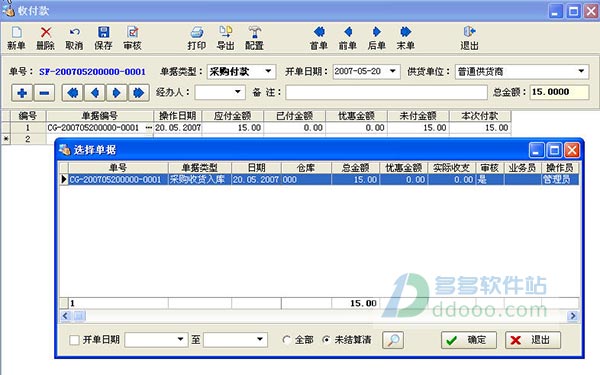Remove a row with the minus button
600x375 pixels.
(x=44, y=93)
